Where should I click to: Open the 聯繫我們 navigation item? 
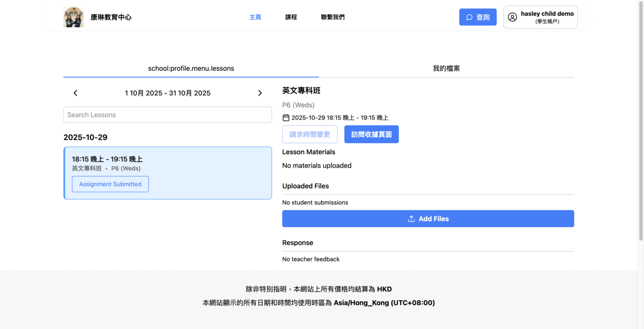coord(333,17)
